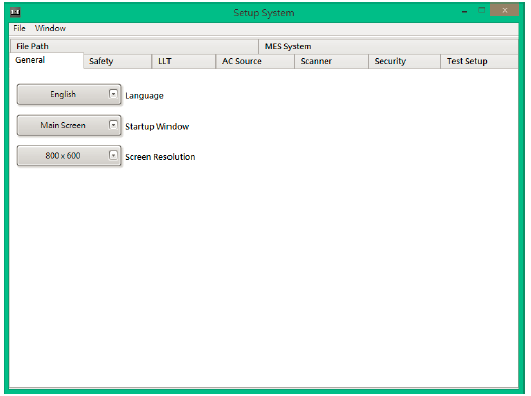Minimize the Setup System window
The height and width of the screenshot is (396, 531).
pos(465,11)
